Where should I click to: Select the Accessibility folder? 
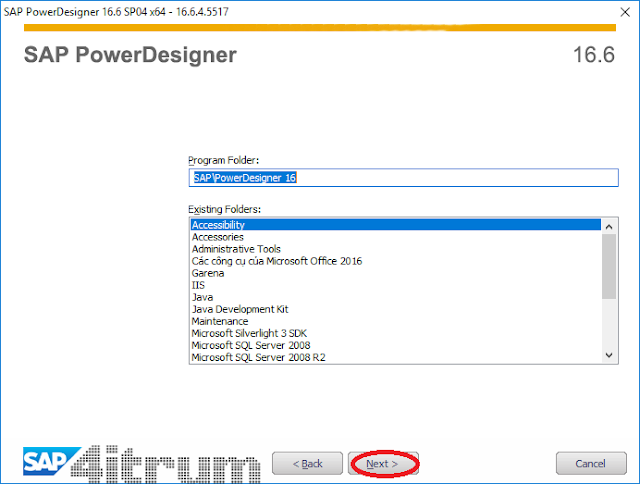click(x=396, y=225)
